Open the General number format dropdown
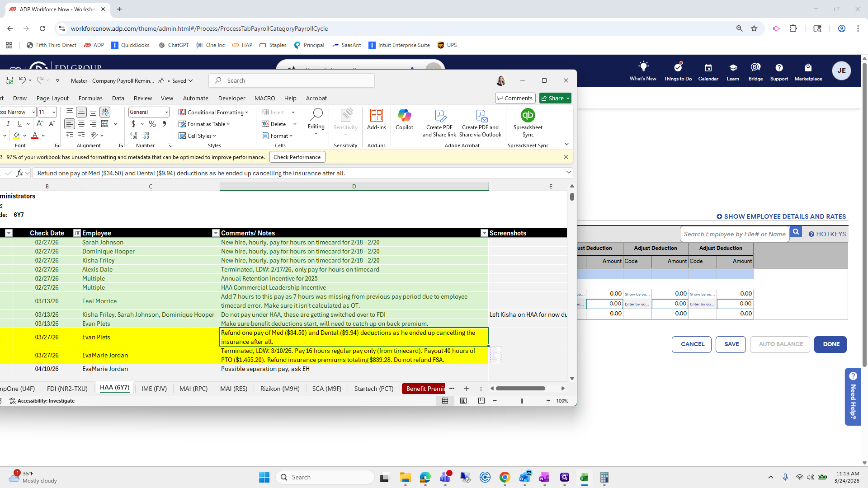 click(x=166, y=112)
